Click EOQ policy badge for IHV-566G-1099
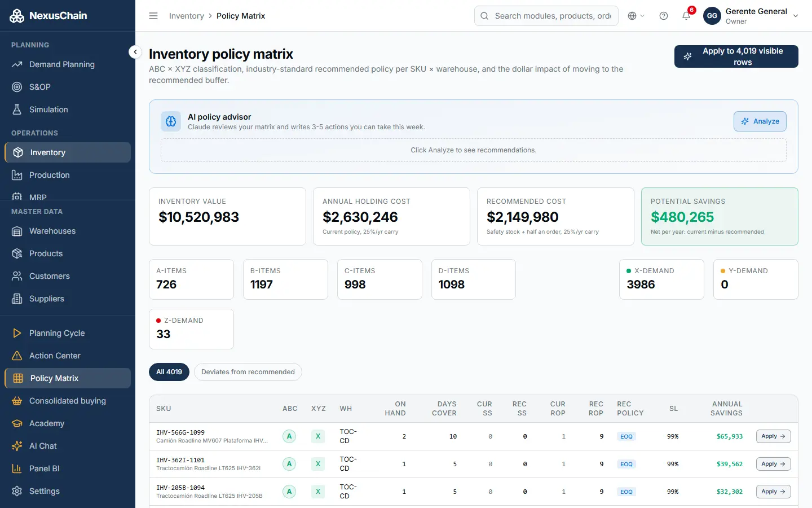Viewport: 812px width, 508px height. point(626,436)
